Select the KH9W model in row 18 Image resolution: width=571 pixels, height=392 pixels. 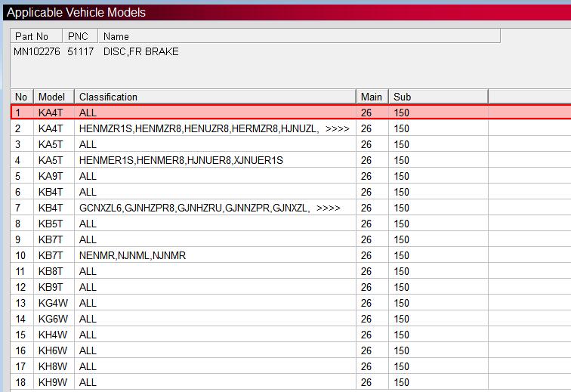[51, 382]
